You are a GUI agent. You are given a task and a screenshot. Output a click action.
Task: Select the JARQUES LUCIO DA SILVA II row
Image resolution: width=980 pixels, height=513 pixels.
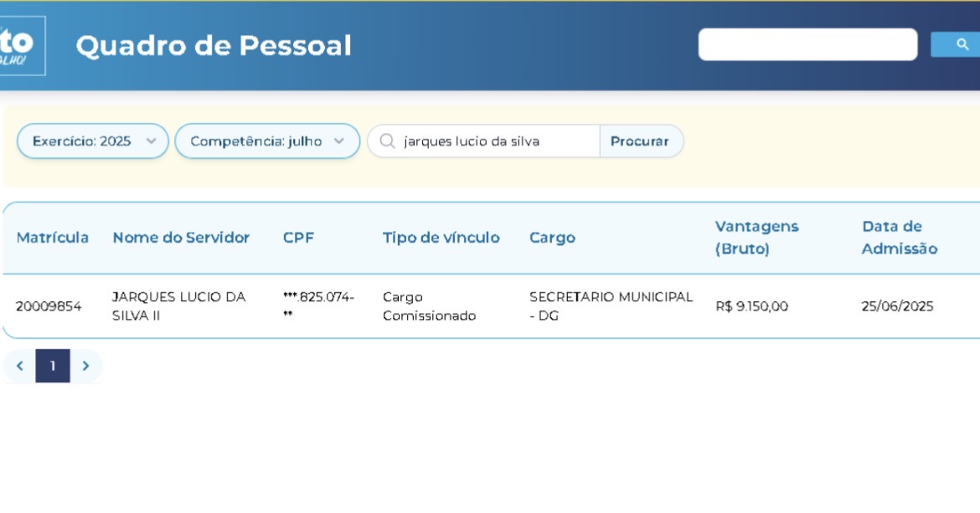click(491, 305)
